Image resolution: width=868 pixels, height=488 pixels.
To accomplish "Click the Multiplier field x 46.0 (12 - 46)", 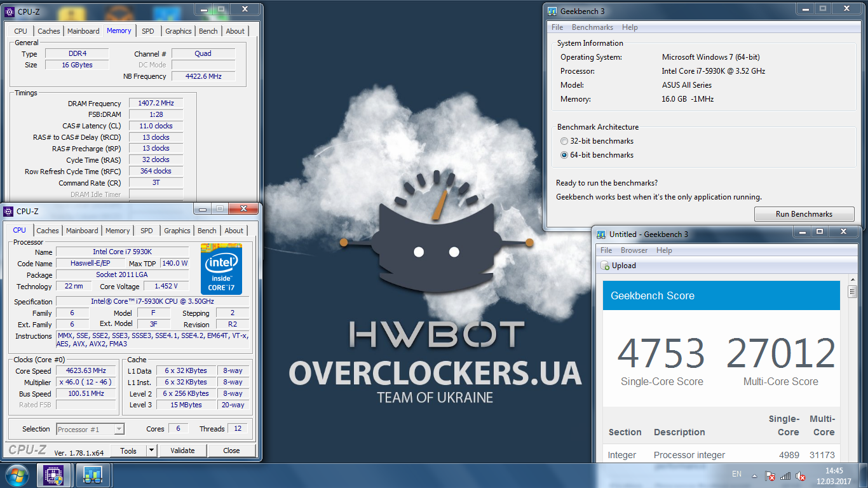I will [x=86, y=383].
